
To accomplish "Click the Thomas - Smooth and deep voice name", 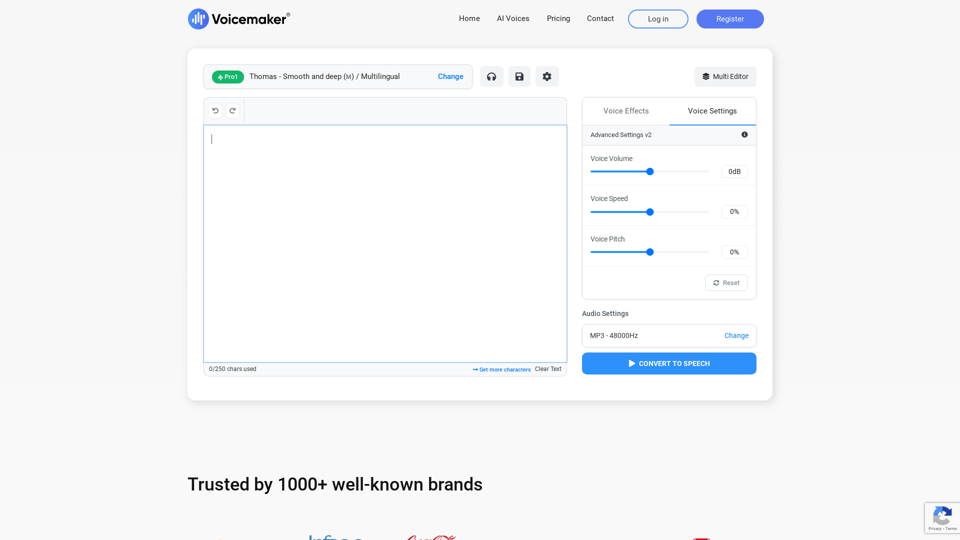I will click(x=324, y=77).
